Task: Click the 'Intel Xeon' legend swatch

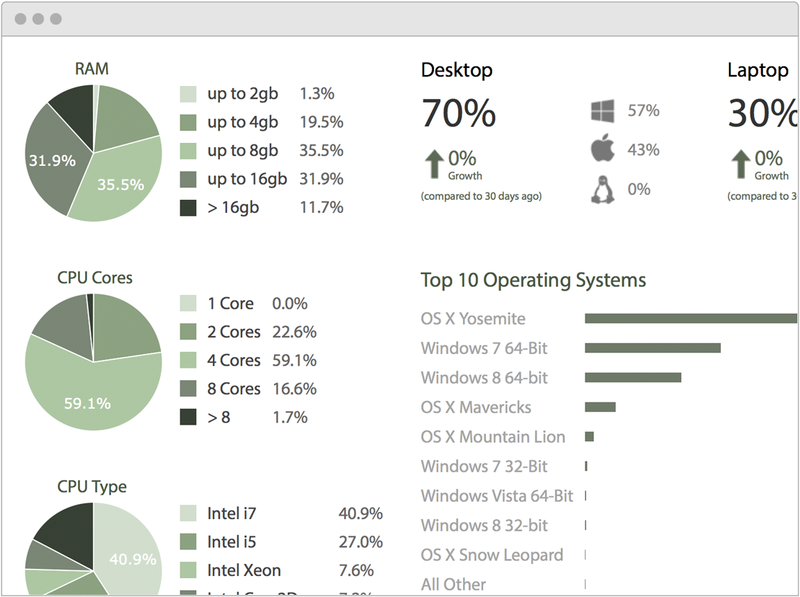Action: [188, 570]
